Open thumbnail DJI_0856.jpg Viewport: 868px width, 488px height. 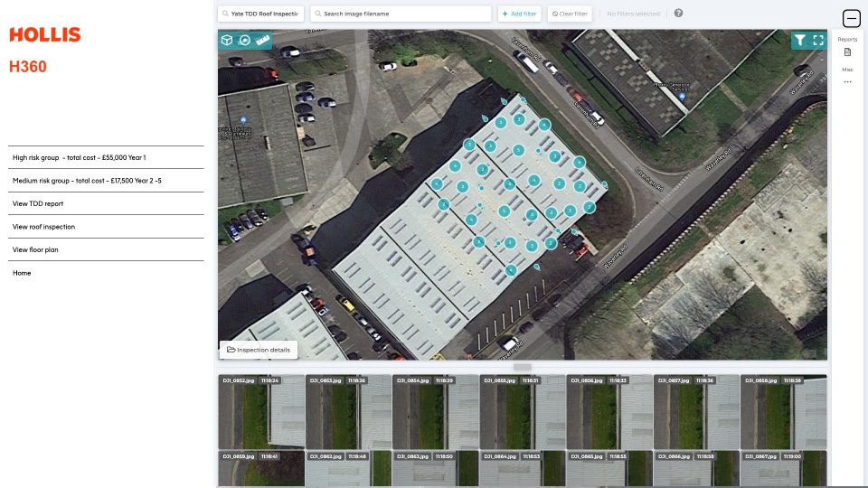coord(609,412)
